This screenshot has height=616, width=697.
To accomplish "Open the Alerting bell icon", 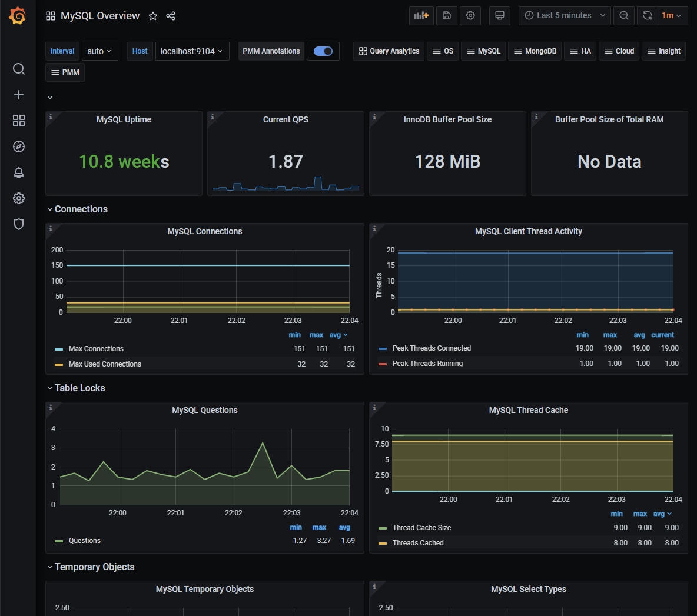I will 19,172.
